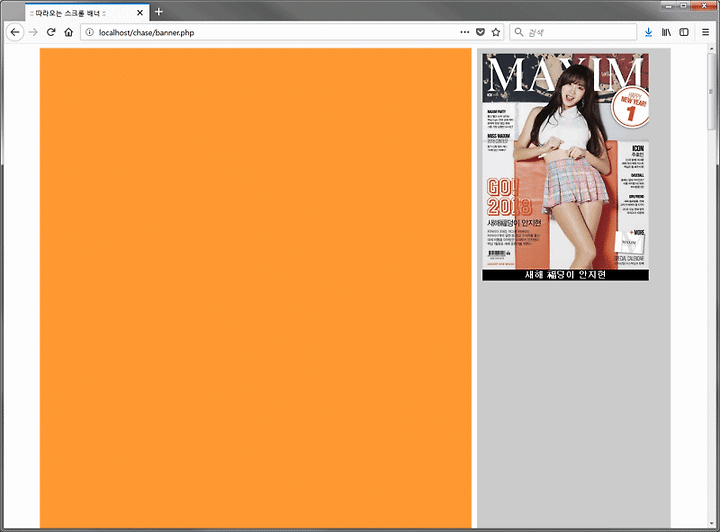This screenshot has height=532, width=720.
Task: Click the vertical scrollbar thumb
Action: pos(711,92)
